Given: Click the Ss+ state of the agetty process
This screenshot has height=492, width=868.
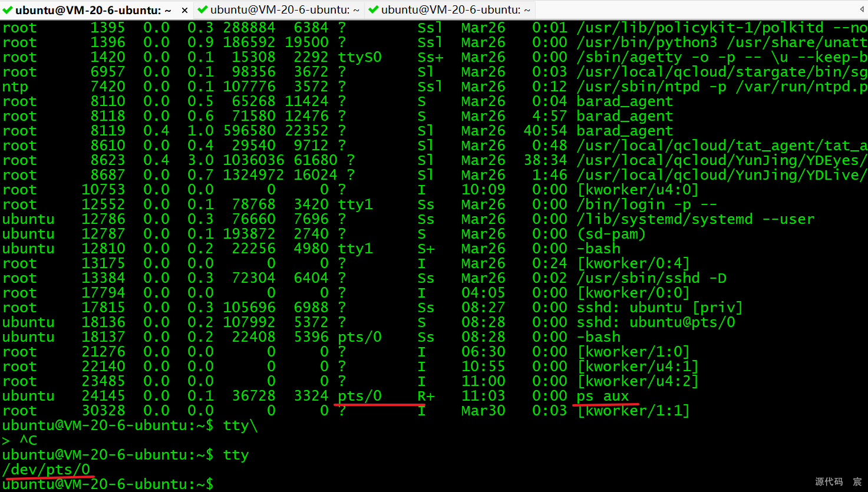Looking at the screenshot, I should coord(430,57).
